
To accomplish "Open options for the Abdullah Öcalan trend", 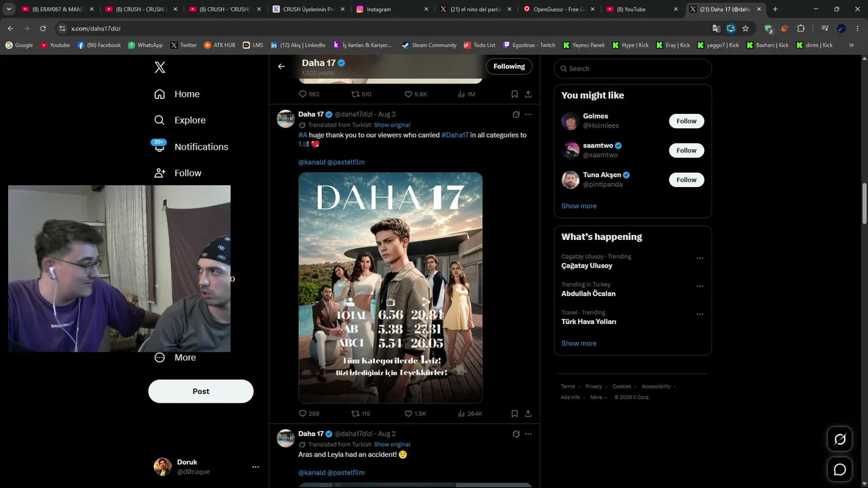I will (700, 286).
